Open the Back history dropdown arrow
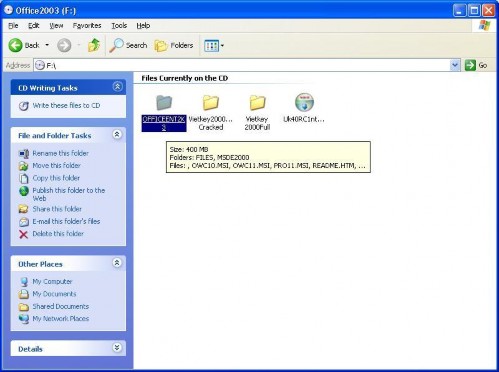This screenshot has height=372, width=499. [47, 45]
